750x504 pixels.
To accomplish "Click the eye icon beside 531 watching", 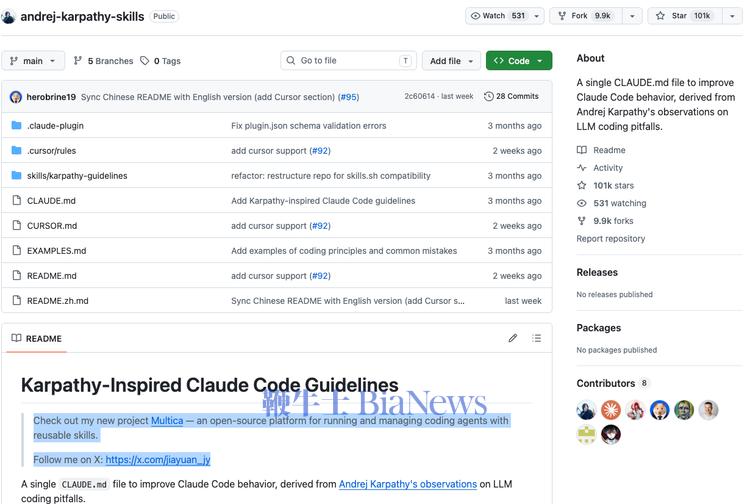I will click(582, 203).
